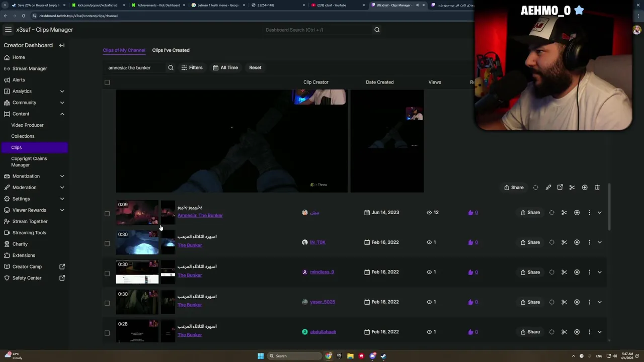The width and height of the screenshot is (644, 362).
Task: Click circled plus icon on the abdullahaah row
Action: (x=577, y=332)
